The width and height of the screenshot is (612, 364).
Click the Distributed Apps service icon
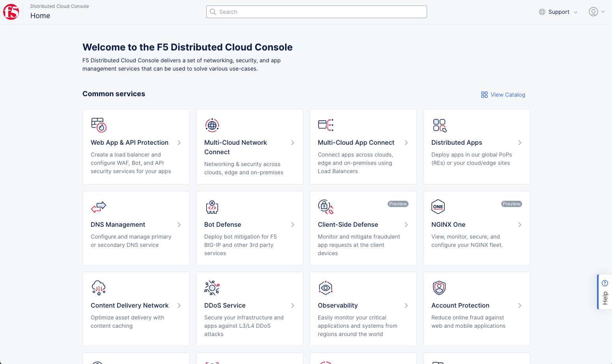439,125
